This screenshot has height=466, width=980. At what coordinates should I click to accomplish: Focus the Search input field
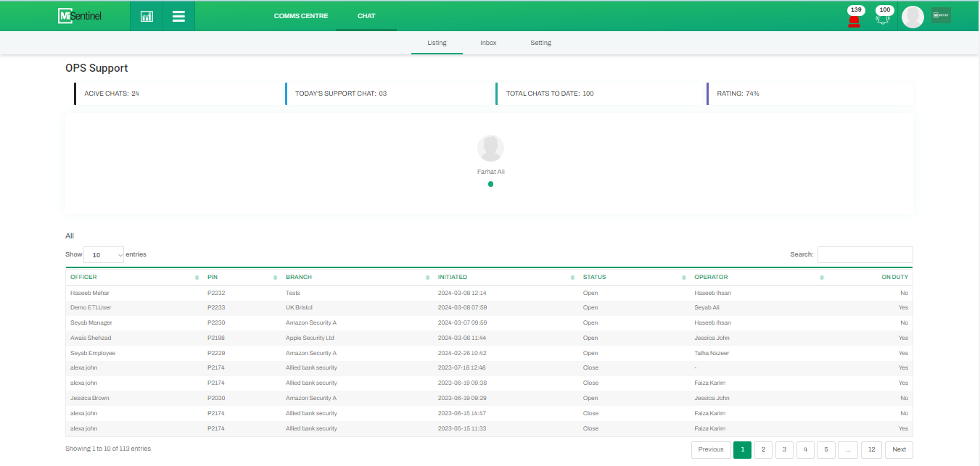[x=865, y=254]
